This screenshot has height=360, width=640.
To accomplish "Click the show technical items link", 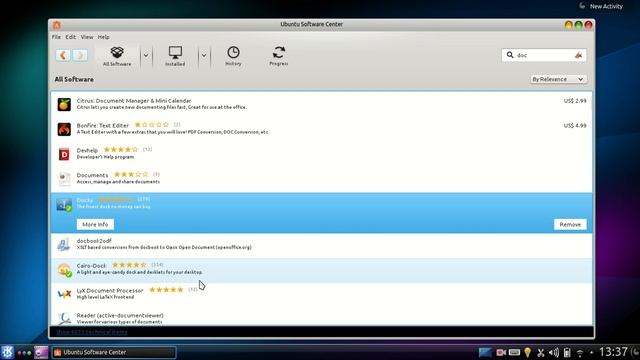I will tap(92, 332).
